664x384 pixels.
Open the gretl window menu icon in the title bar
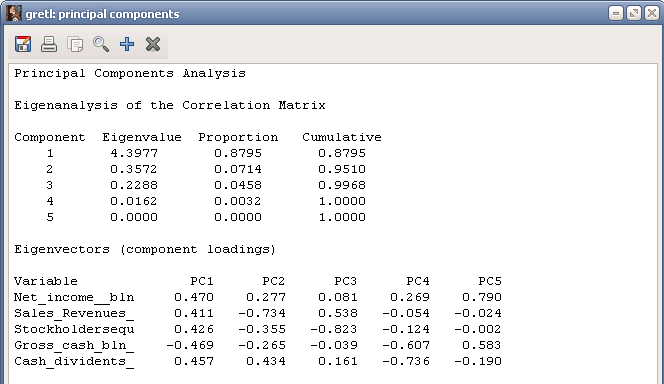(x=14, y=14)
